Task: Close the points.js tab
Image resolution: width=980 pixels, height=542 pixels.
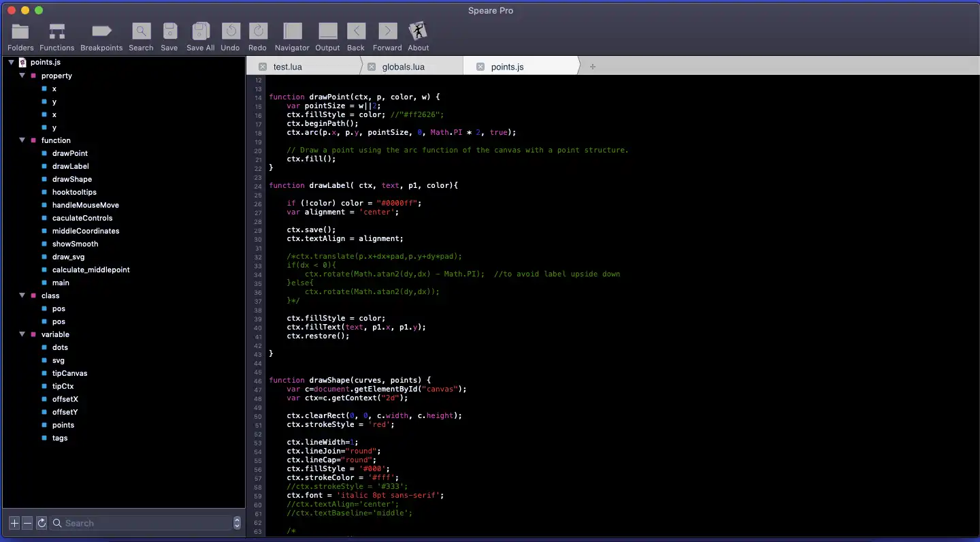Action: tap(480, 67)
